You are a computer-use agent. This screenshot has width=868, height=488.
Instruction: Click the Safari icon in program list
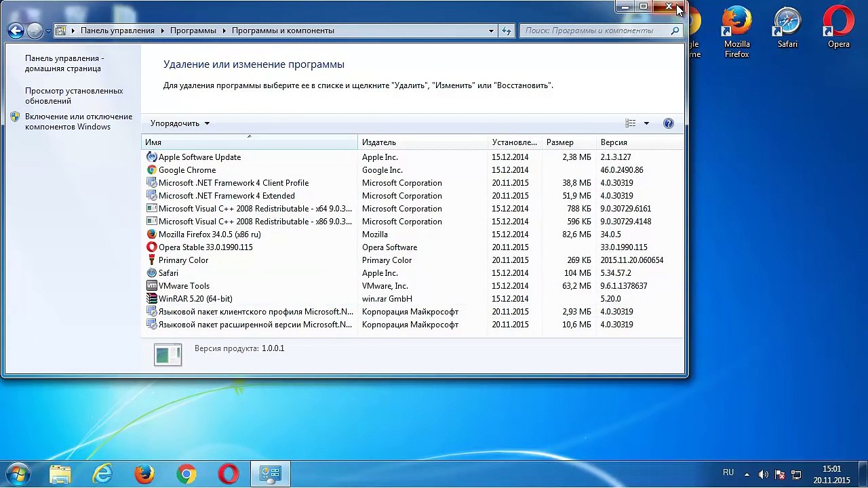point(152,273)
